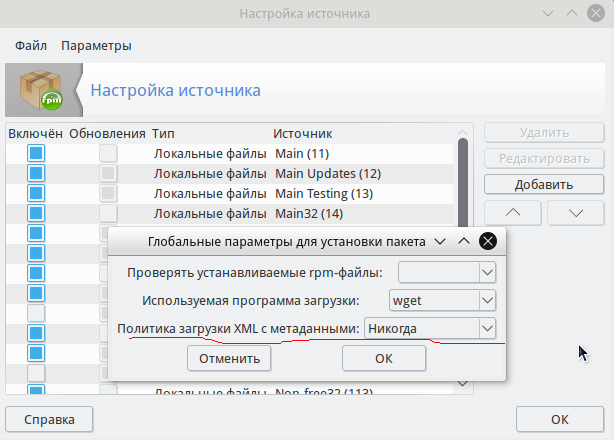This screenshot has width=614, height=440.
Task: Select the Main (11) source row
Action: 229,153
